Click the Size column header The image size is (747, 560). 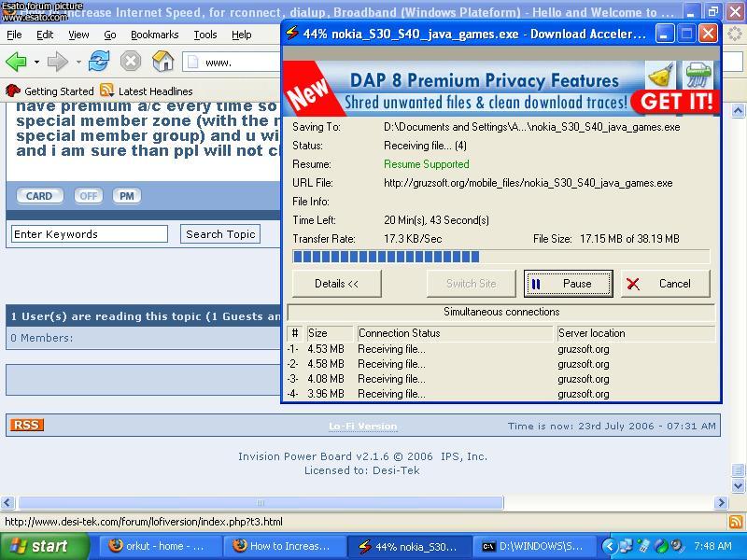(x=329, y=333)
